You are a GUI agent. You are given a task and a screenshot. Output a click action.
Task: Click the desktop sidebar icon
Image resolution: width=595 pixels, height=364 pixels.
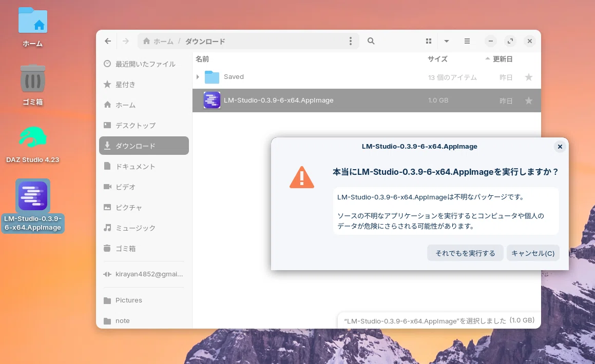pyautogui.click(x=107, y=125)
